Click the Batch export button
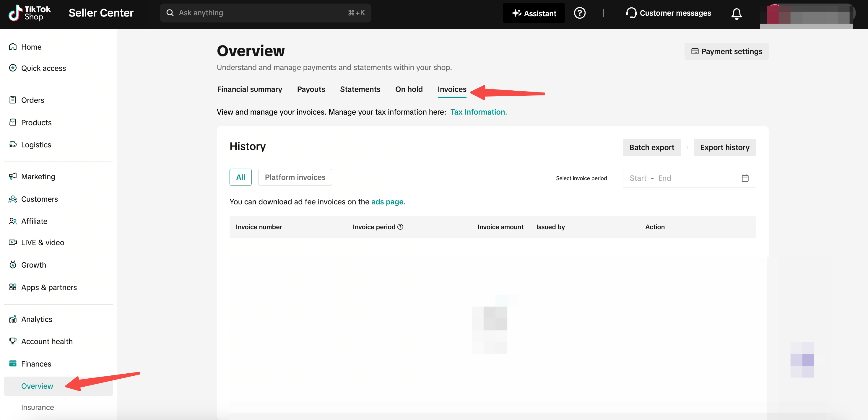The height and width of the screenshot is (420, 868). [x=652, y=147]
